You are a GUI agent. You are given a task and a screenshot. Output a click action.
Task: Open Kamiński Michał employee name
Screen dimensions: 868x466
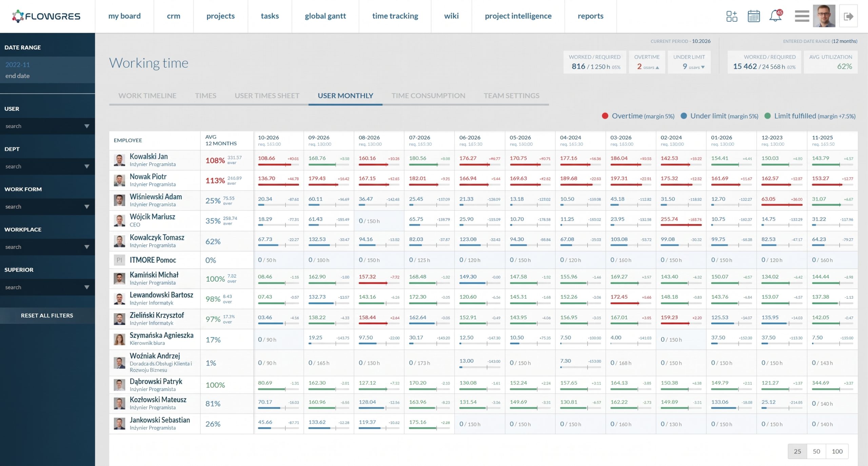click(x=154, y=275)
